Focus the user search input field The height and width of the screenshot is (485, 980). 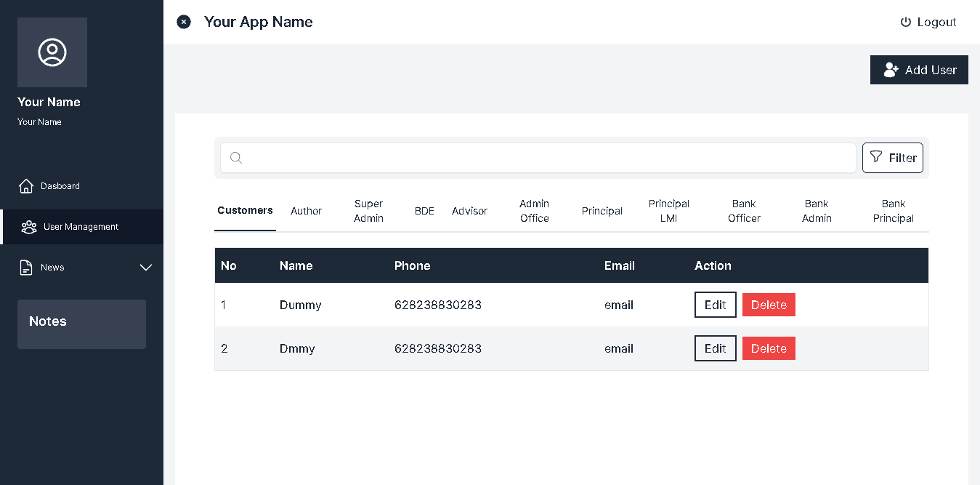tap(545, 158)
